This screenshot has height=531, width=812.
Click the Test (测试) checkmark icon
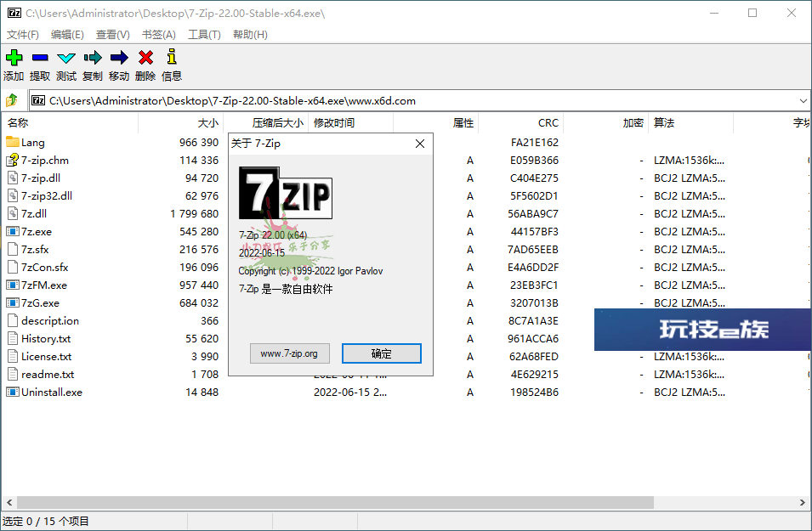(66, 58)
